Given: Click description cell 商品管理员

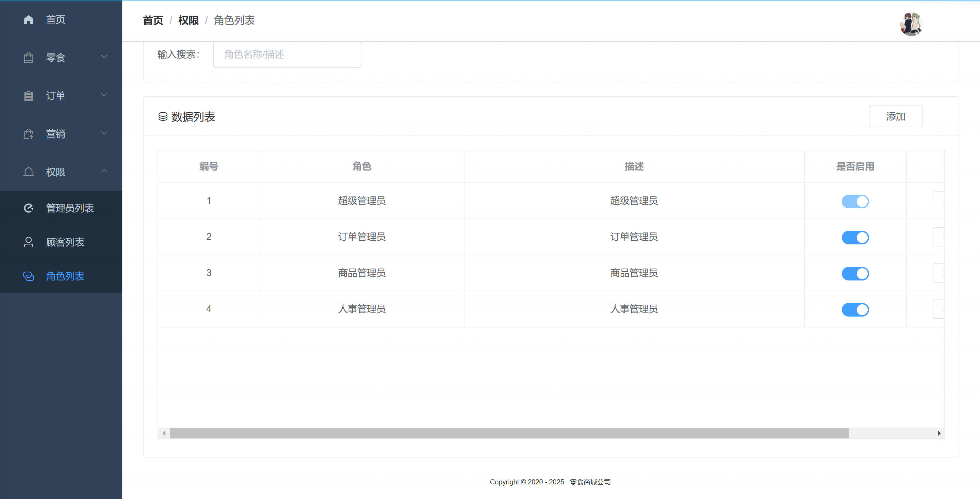Looking at the screenshot, I should 634,273.
